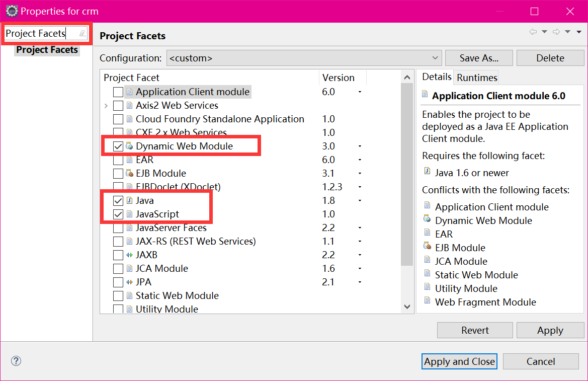
Task: Uncheck the Dynamic Web Module facet
Action: [x=118, y=146]
